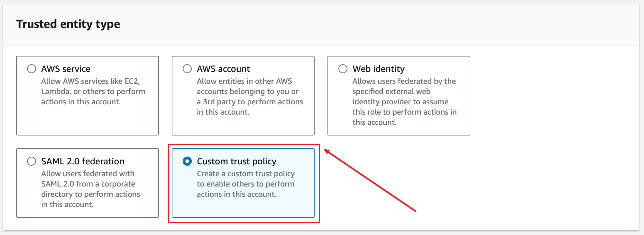Click blank space below Custom trust policy description
This screenshot has width=644, height=235.
(243, 207)
